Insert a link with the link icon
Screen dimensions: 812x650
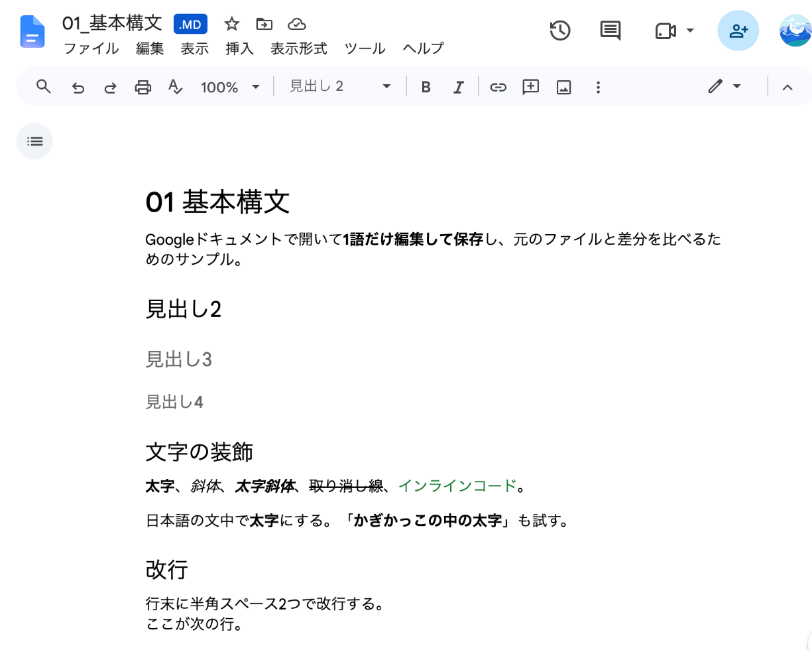tap(498, 87)
